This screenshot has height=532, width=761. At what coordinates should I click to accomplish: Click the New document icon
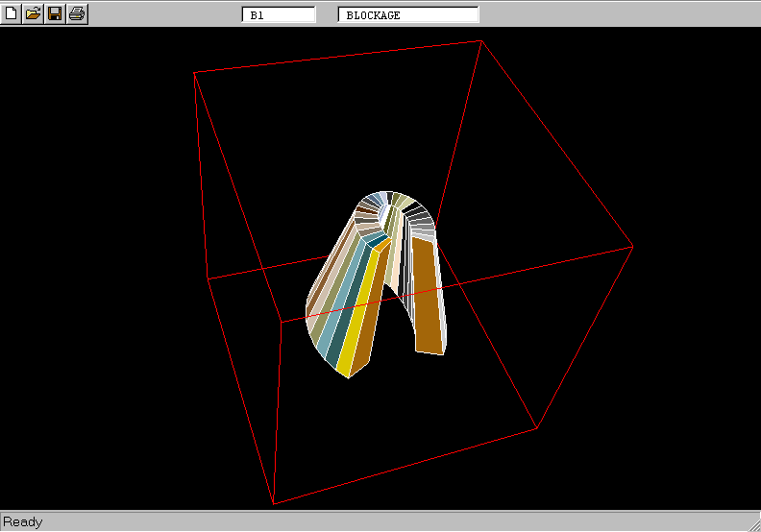click(x=12, y=13)
